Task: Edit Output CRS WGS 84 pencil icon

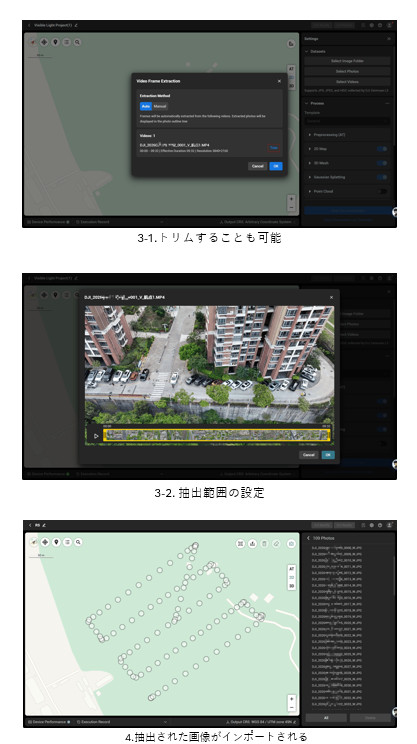Action: [x=295, y=722]
